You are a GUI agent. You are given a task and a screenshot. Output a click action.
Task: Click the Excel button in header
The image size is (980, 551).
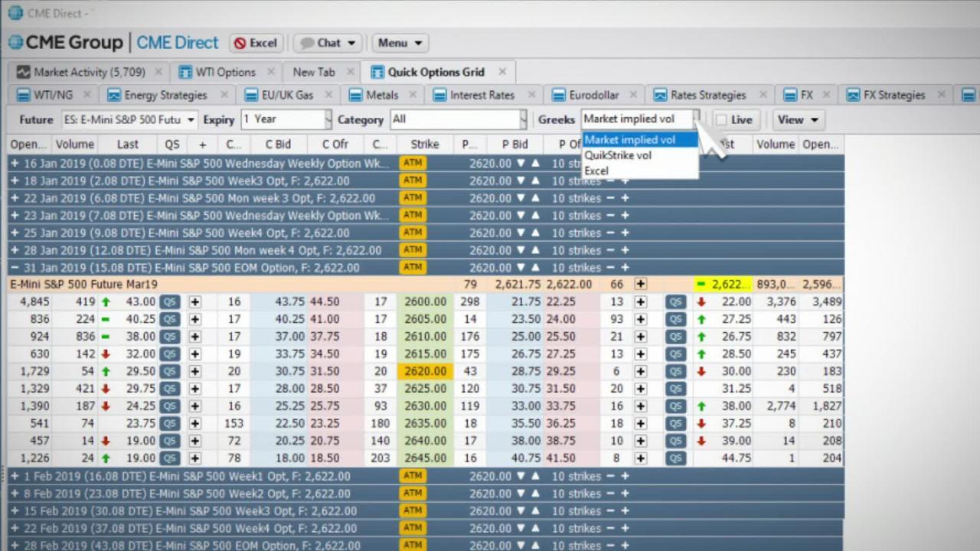(x=256, y=43)
